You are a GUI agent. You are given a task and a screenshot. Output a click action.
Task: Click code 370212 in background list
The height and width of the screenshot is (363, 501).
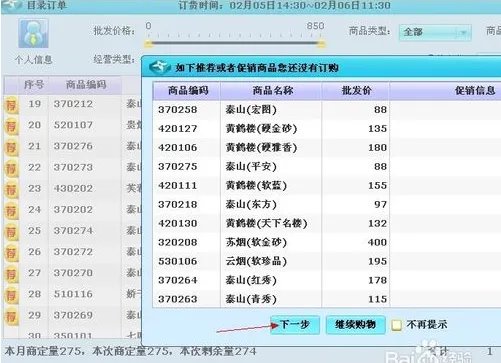(x=73, y=104)
